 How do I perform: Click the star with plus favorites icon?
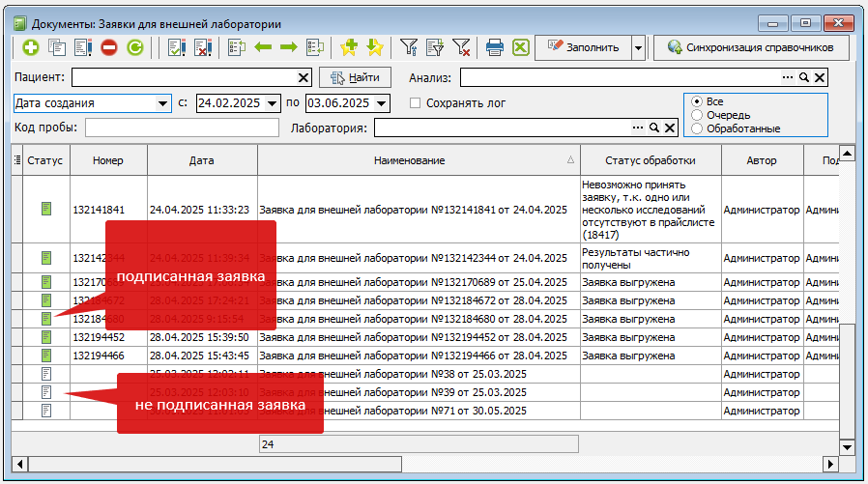point(349,46)
